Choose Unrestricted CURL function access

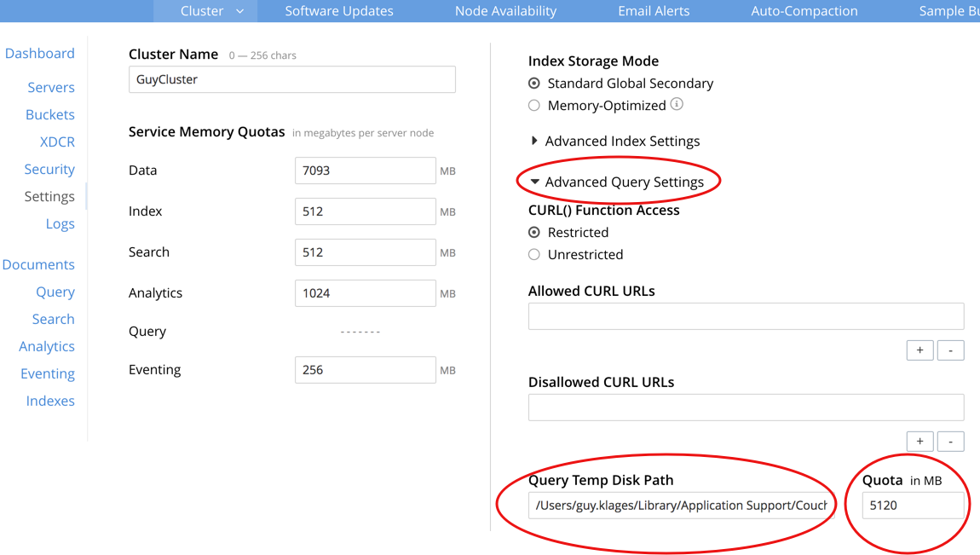(534, 255)
